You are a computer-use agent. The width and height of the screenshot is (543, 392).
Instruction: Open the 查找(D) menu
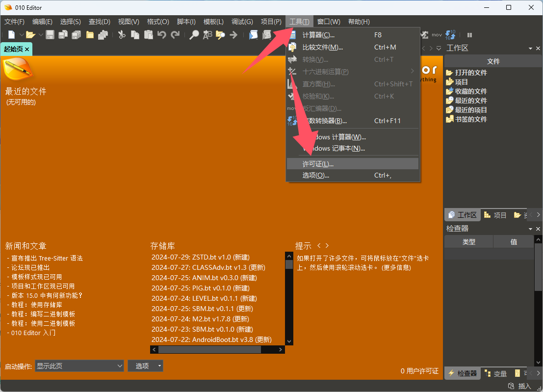[x=100, y=22]
